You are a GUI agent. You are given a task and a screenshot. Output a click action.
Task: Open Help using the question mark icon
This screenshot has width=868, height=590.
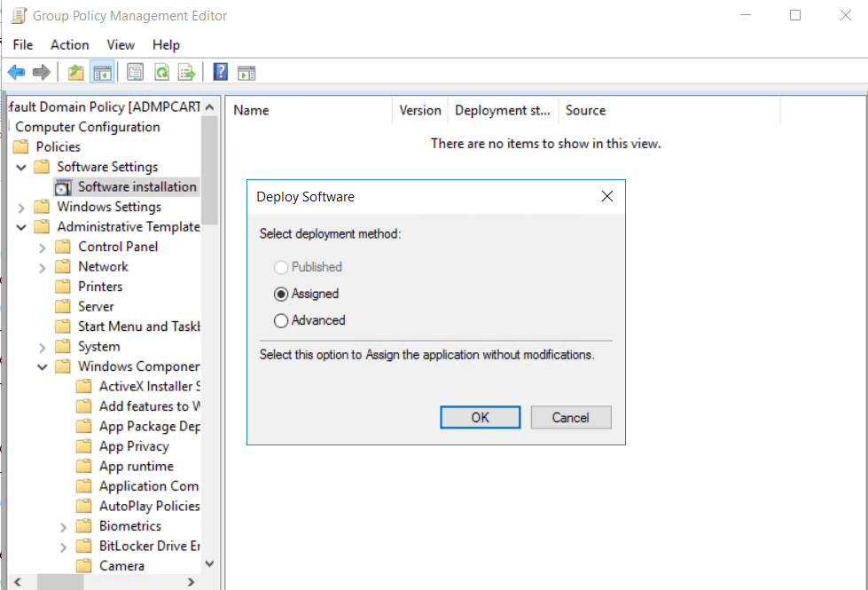click(x=220, y=72)
